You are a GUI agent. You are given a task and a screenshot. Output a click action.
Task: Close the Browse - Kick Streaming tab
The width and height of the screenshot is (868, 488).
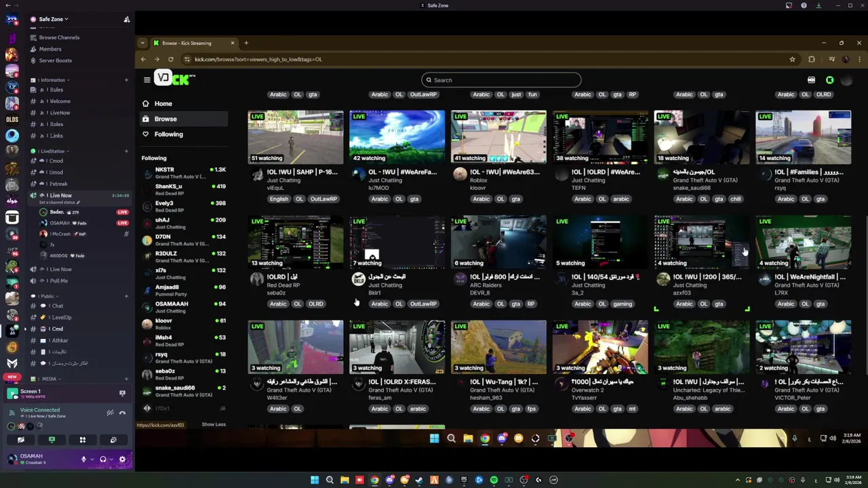click(232, 43)
